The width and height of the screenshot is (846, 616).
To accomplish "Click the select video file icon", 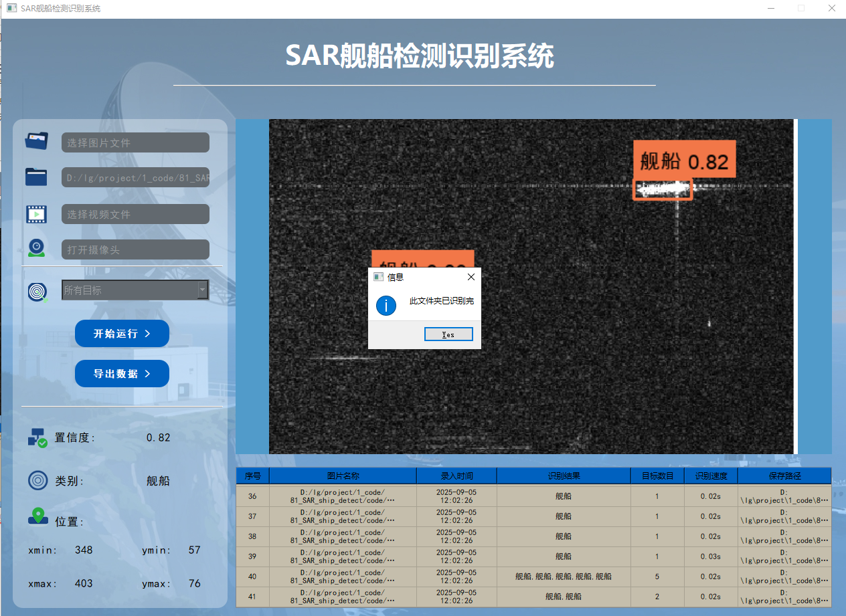I will coord(37,214).
